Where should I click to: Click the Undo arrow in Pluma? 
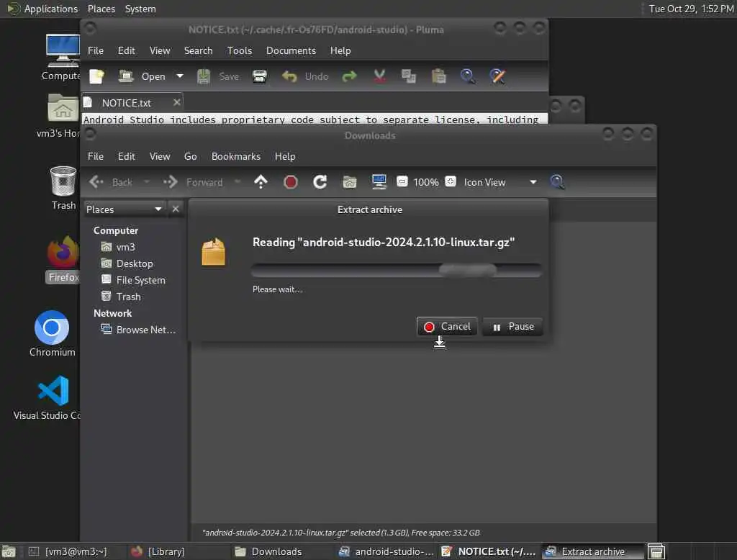pos(289,76)
